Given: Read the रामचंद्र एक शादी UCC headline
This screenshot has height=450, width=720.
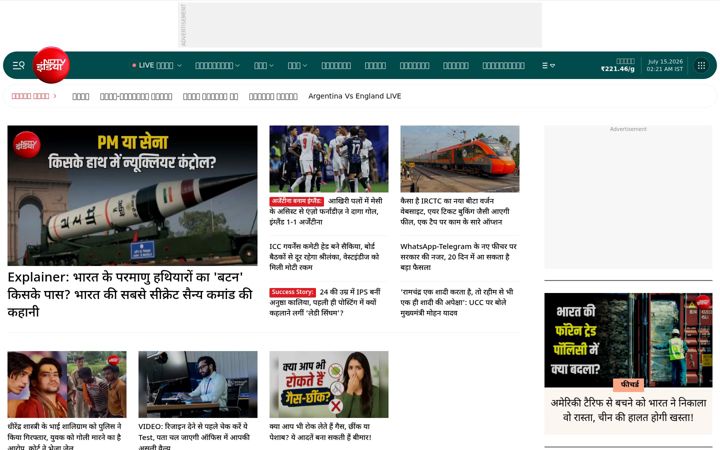Looking at the screenshot, I should tap(457, 302).
